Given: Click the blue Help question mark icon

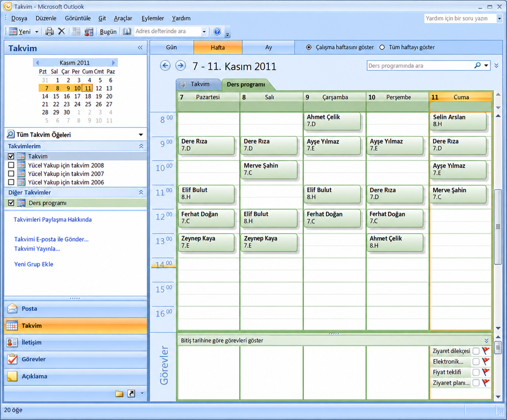Looking at the screenshot, I should pyautogui.click(x=217, y=31).
